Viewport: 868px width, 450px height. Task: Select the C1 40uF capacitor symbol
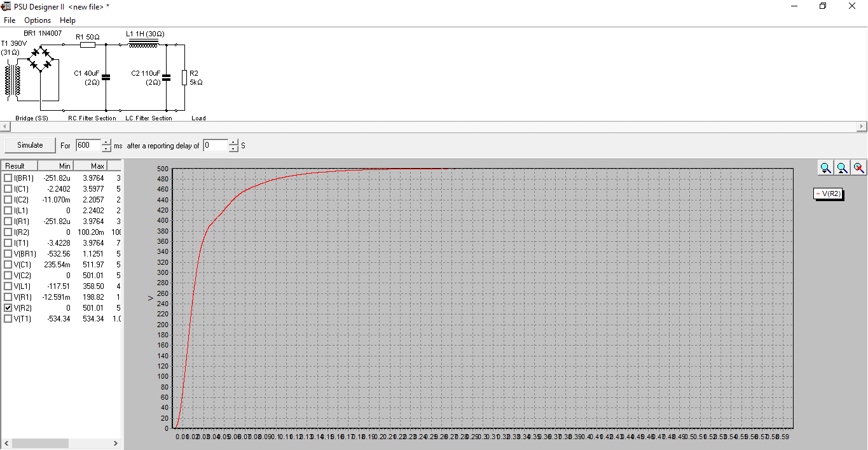pos(106,77)
